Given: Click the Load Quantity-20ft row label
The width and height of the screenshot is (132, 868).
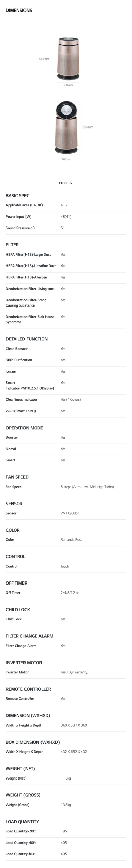Looking at the screenshot, I should [x=21, y=831].
